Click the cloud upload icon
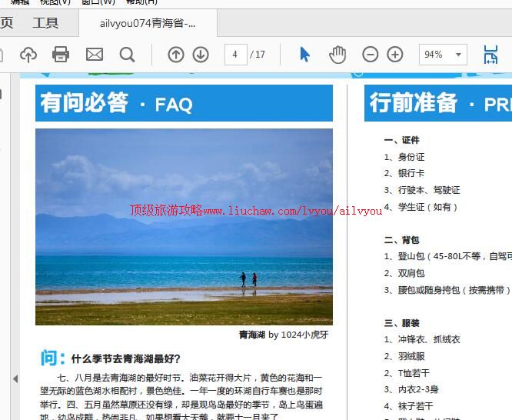The image size is (512, 420). [28, 55]
